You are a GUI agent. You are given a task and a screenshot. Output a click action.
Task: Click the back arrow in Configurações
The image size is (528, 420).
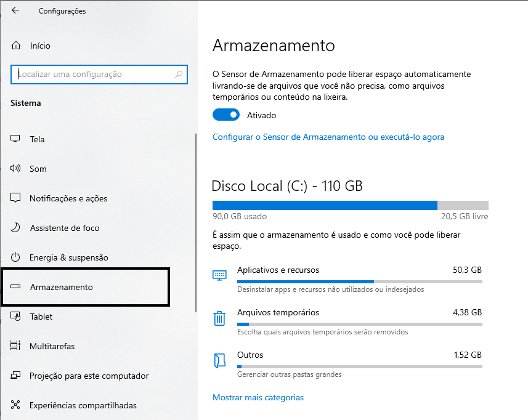pos(15,10)
